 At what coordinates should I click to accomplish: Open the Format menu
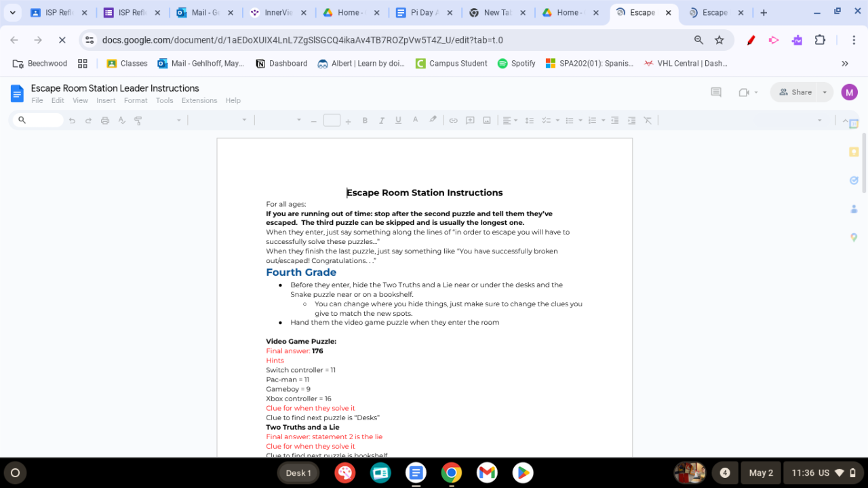[x=136, y=100]
